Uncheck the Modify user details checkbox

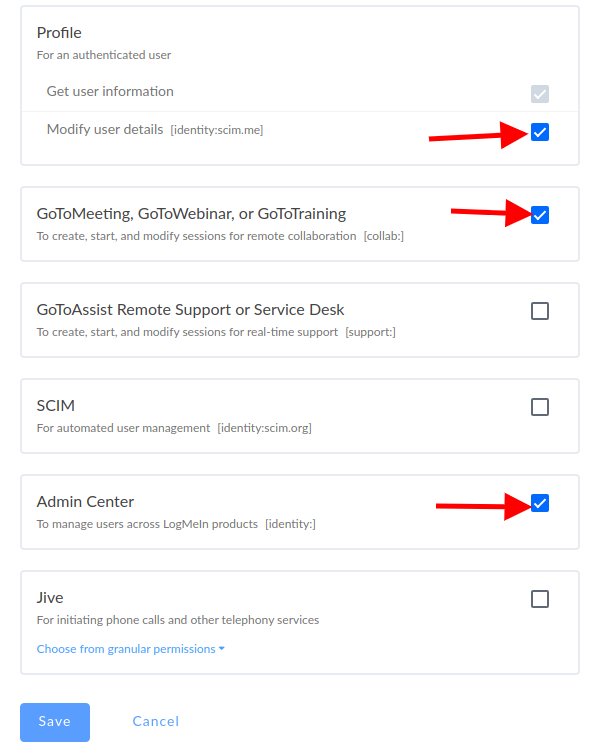tap(539, 132)
